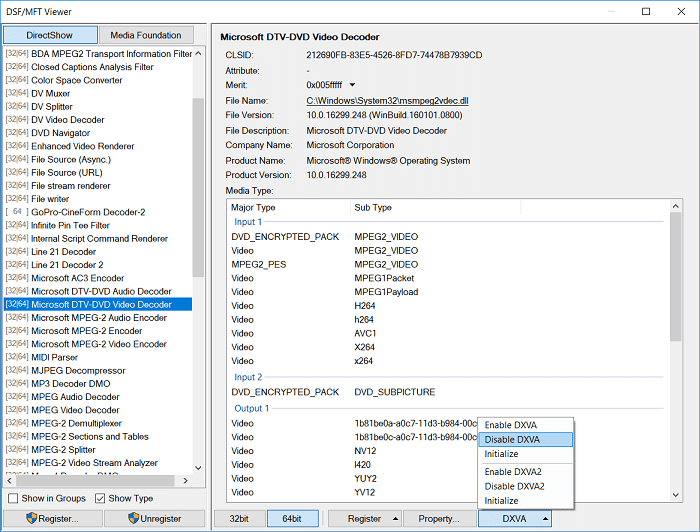
Task: Select Initialize under the DXVA entries
Action: pos(525,453)
